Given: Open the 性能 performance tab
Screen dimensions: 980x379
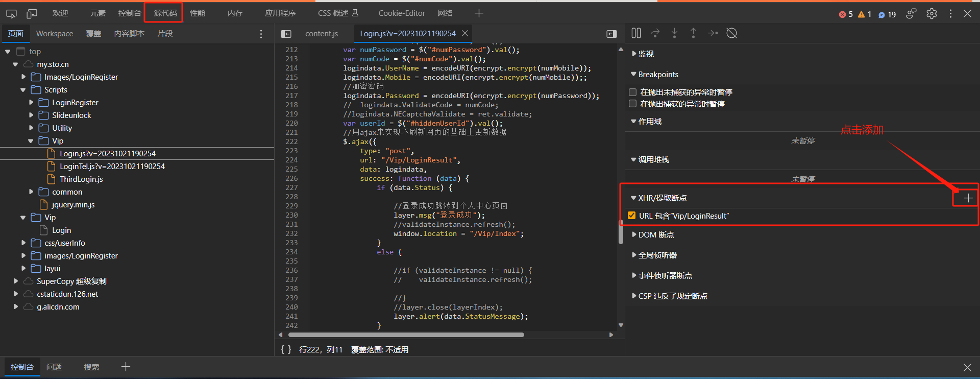Looking at the screenshot, I should 198,13.
